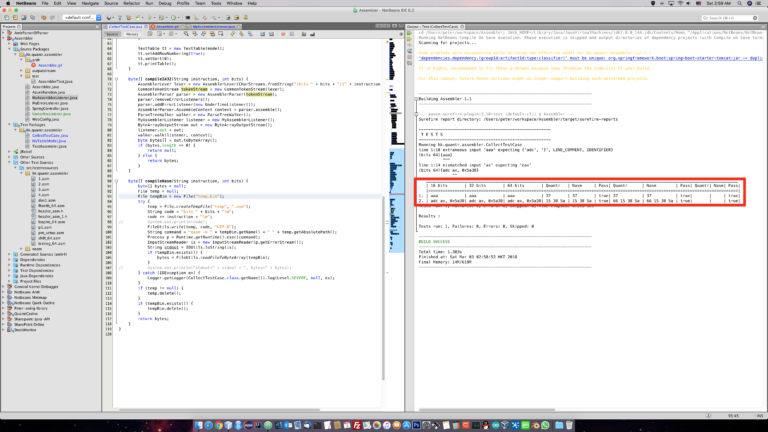Select MyTableModel.java in Test Packages
The image size is (768, 432).
point(49,141)
